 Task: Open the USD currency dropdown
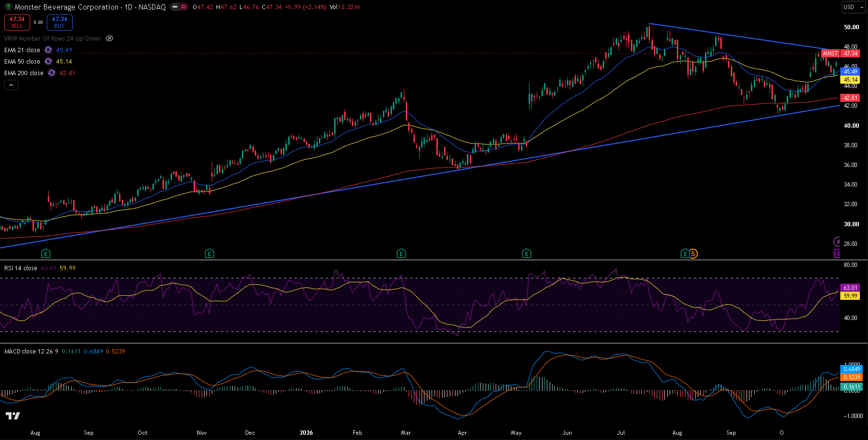pos(853,7)
